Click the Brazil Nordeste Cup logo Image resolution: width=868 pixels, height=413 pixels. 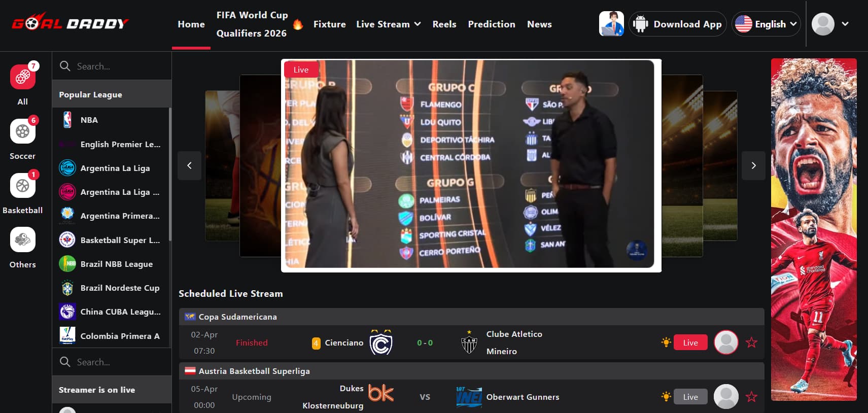point(67,288)
